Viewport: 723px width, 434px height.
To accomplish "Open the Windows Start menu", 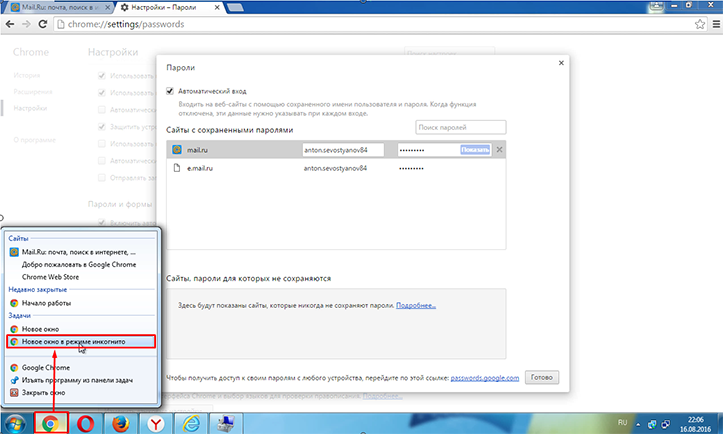I will 15,424.
